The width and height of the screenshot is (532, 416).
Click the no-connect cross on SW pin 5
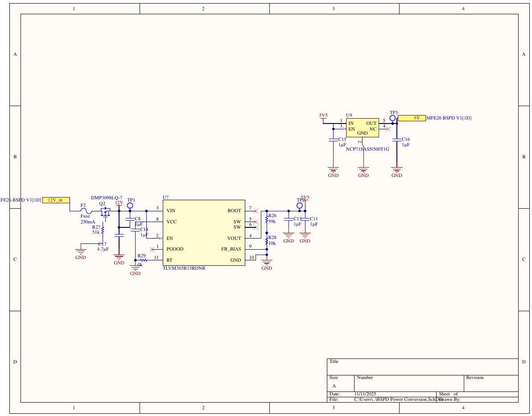pos(256,222)
